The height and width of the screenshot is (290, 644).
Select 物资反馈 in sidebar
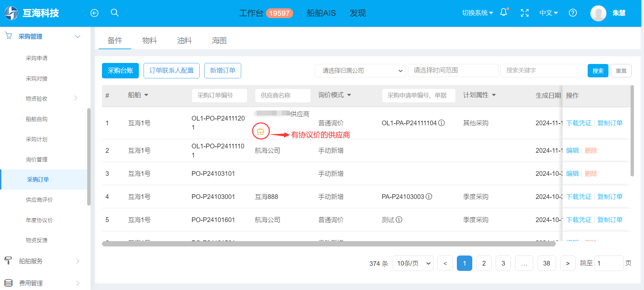tap(37, 240)
